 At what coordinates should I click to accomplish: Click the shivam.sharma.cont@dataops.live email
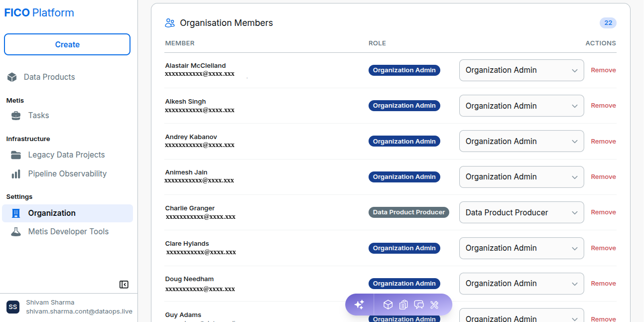79,312
